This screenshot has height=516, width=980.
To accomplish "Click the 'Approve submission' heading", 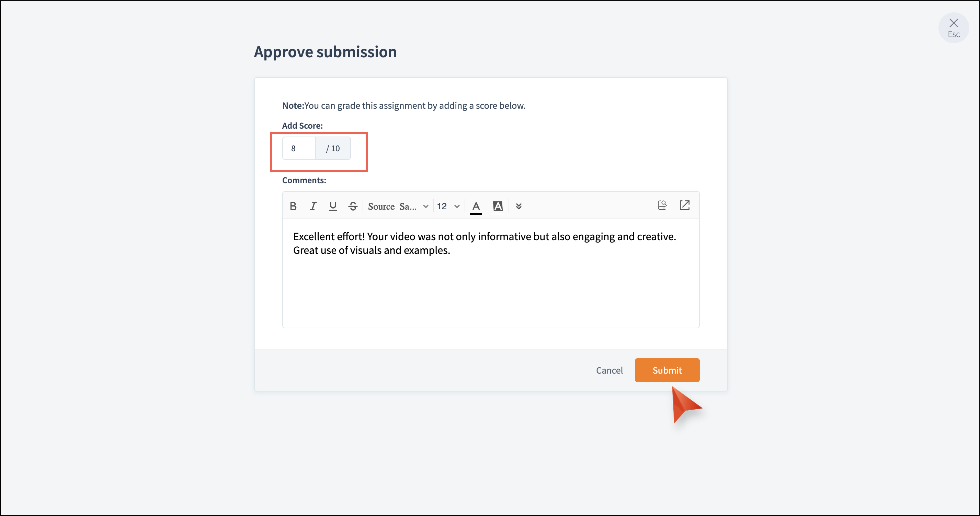I will coord(325,52).
